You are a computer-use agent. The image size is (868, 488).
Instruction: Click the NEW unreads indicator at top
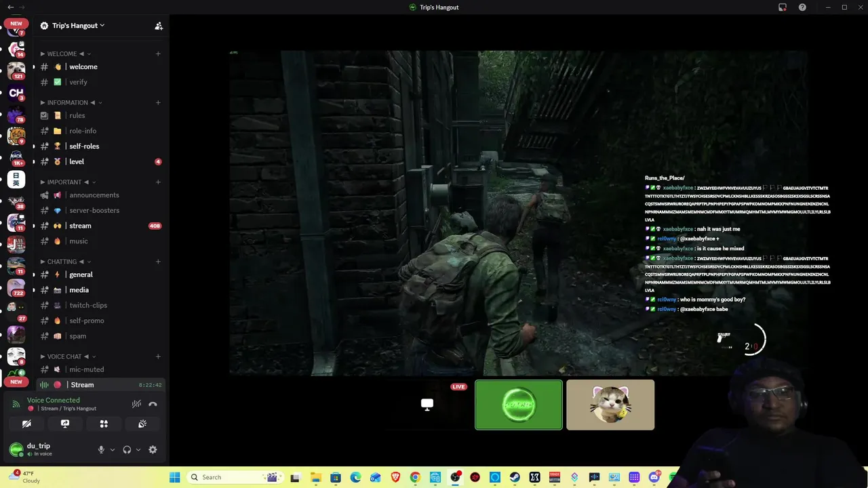(x=16, y=24)
